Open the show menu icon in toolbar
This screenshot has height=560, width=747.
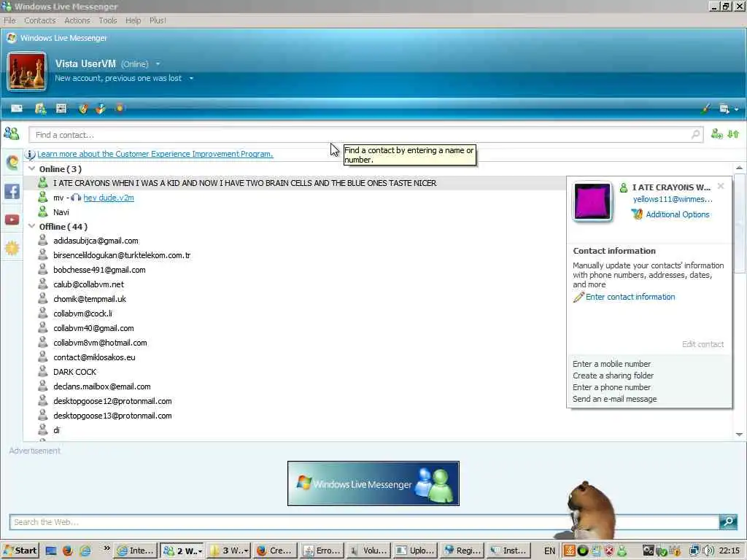(724, 109)
